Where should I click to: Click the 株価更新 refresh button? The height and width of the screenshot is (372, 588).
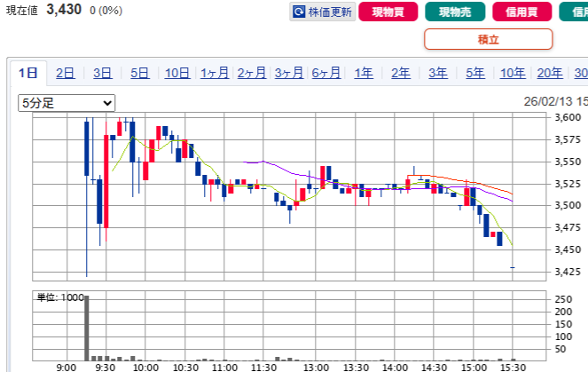(322, 12)
